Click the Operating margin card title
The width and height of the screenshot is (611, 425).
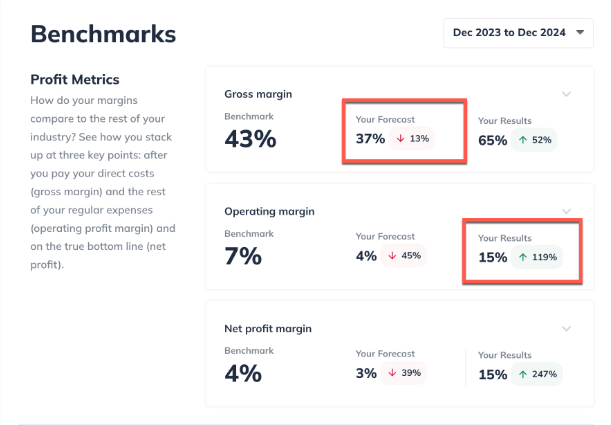point(269,211)
